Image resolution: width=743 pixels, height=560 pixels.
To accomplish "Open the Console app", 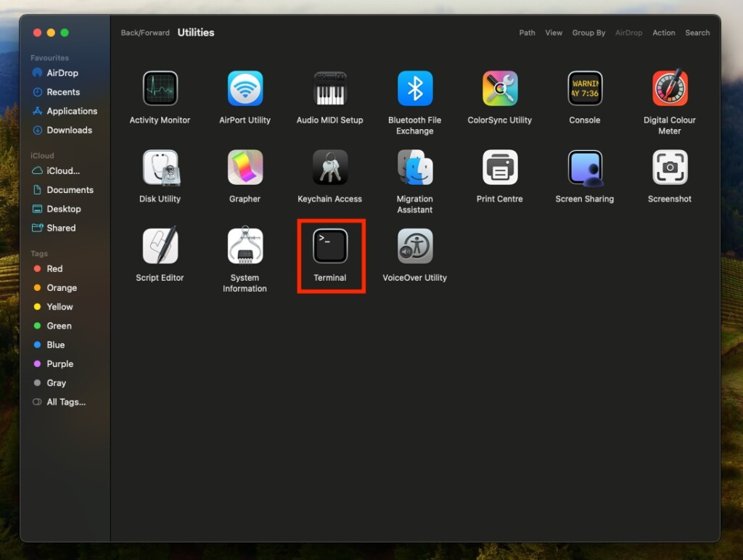I will pos(584,89).
